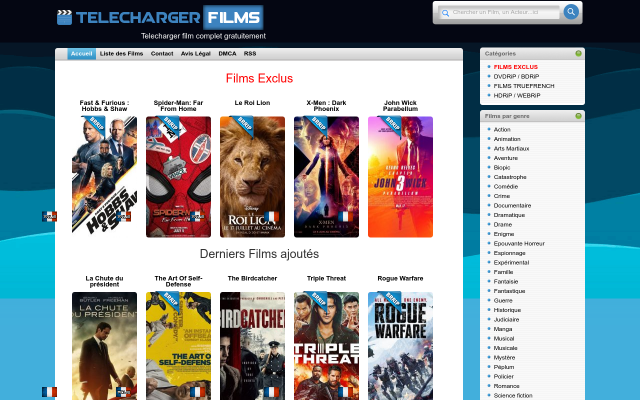Select the Dramatique genre

click(x=509, y=215)
